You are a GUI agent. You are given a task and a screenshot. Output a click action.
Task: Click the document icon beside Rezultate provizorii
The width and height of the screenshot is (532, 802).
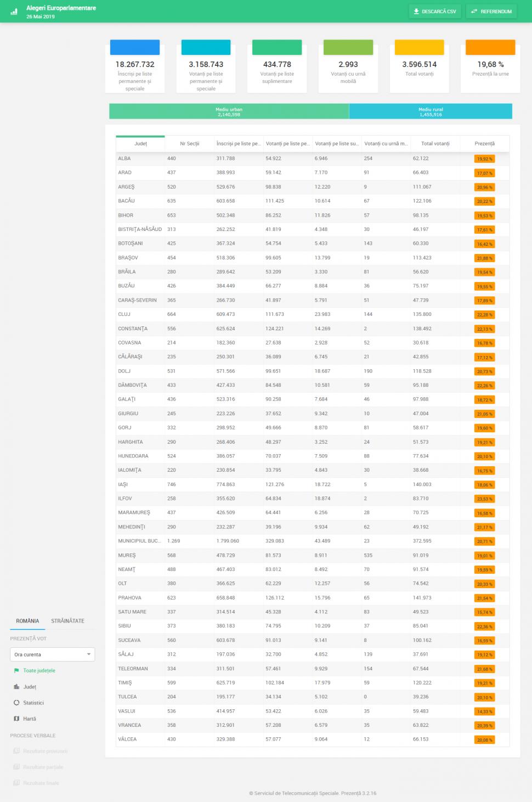[15, 751]
